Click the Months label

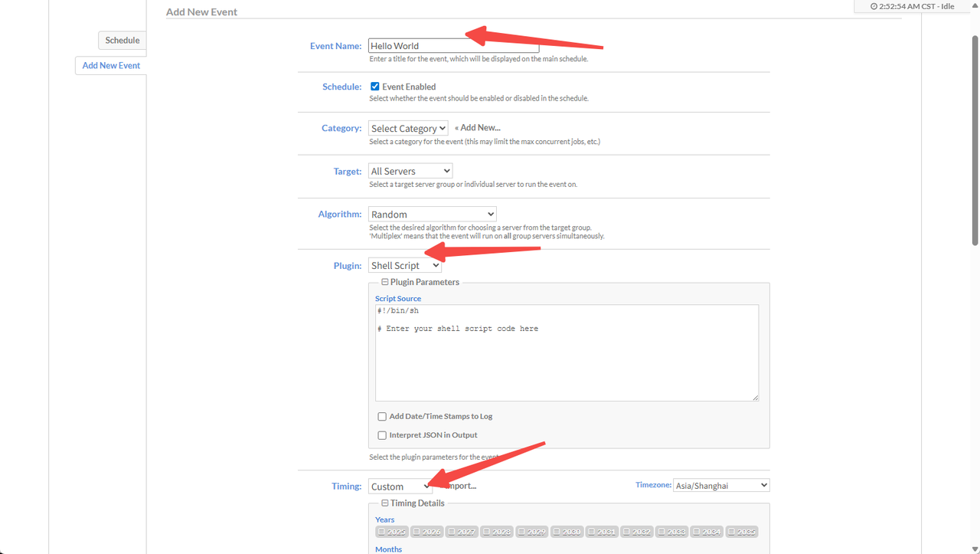pyautogui.click(x=388, y=549)
